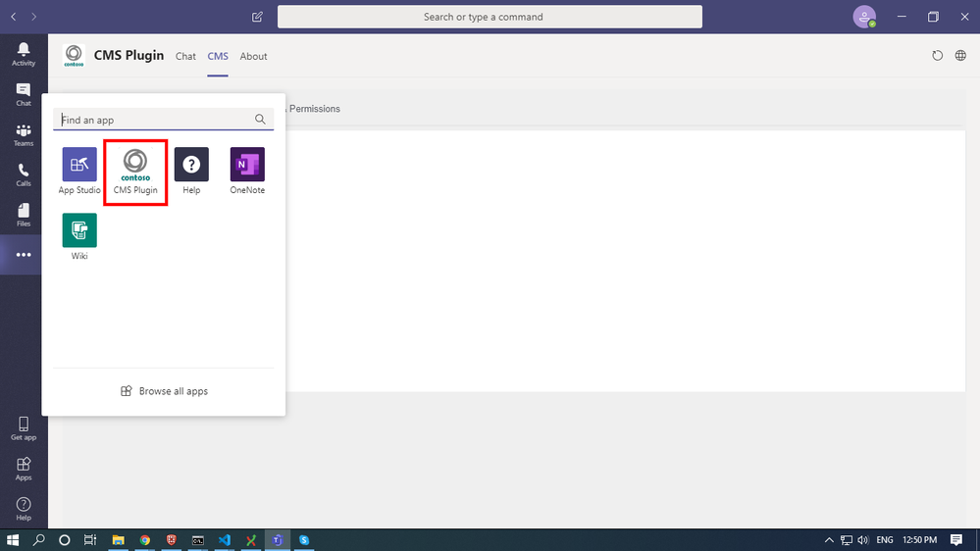Open Help at bottom of left rail
The height and width of the screenshot is (551, 980).
point(24,509)
